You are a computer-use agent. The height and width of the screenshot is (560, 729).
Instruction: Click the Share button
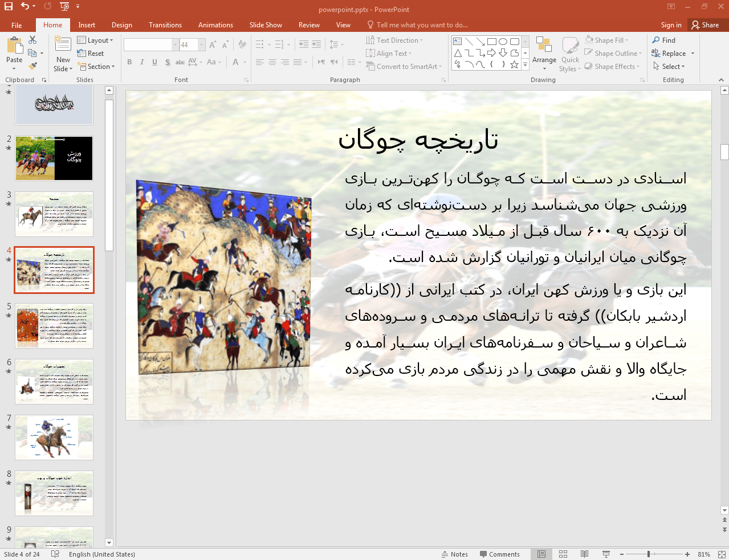pyautogui.click(x=706, y=25)
